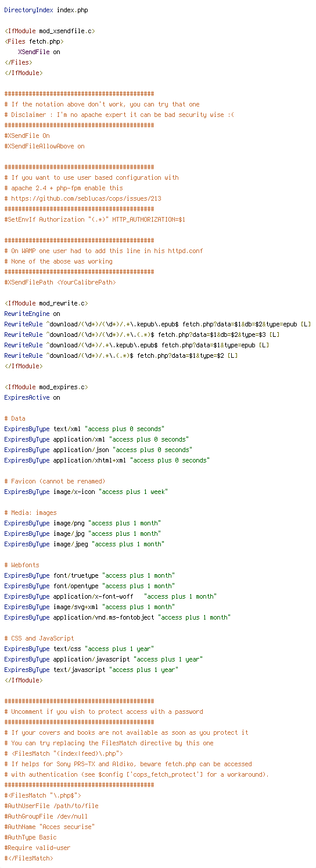Click the first RewriteRule with db=$2&type=epub
Image resolution: width=316 pixels, height=868 pixels.
[x=157, y=324]
